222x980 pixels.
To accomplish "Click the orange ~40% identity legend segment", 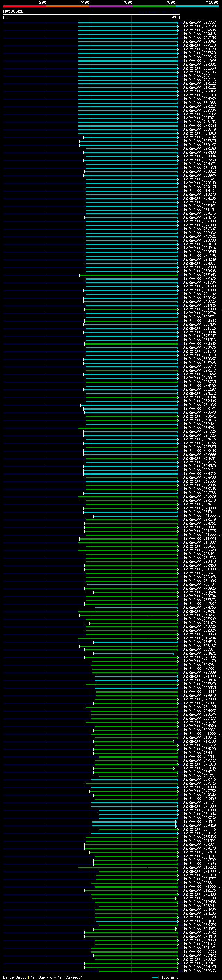I will point(68,6).
